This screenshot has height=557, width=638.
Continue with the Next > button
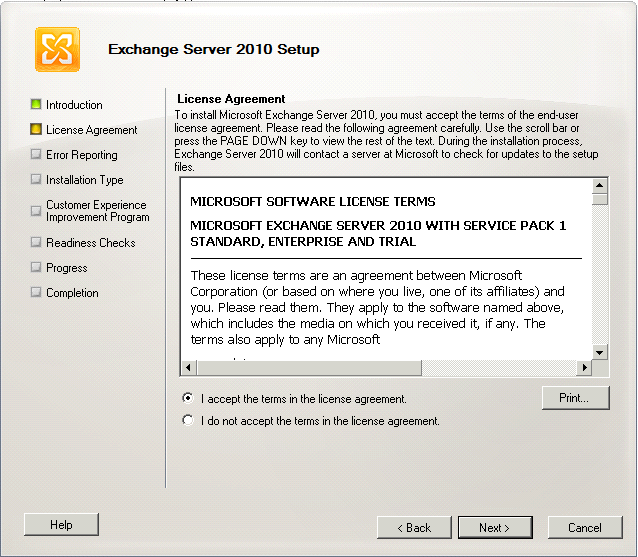pyautogui.click(x=495, y=528)
